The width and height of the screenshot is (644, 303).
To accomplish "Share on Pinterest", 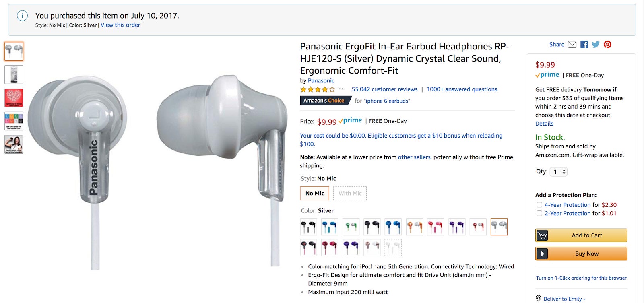I will tap(607, 45).
